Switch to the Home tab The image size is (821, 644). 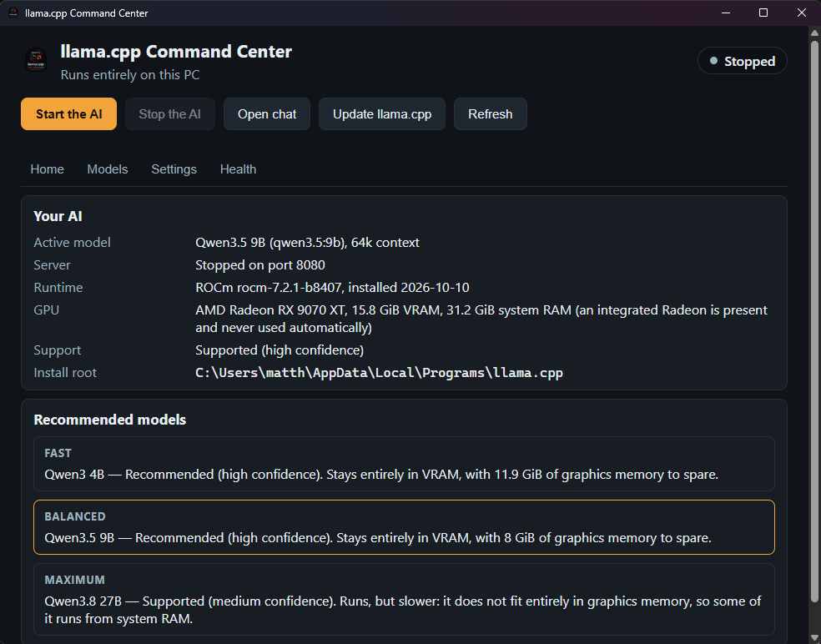pos(47,169)
